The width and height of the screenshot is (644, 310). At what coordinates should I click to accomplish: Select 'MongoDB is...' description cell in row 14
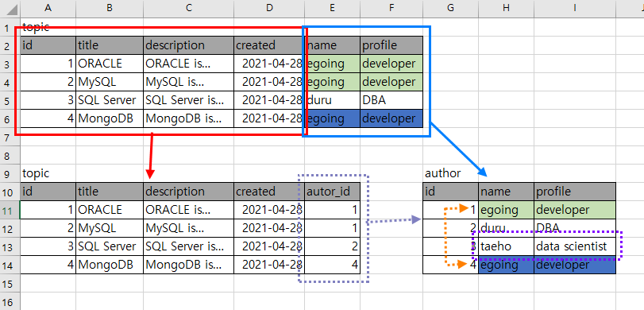(189, 265)
